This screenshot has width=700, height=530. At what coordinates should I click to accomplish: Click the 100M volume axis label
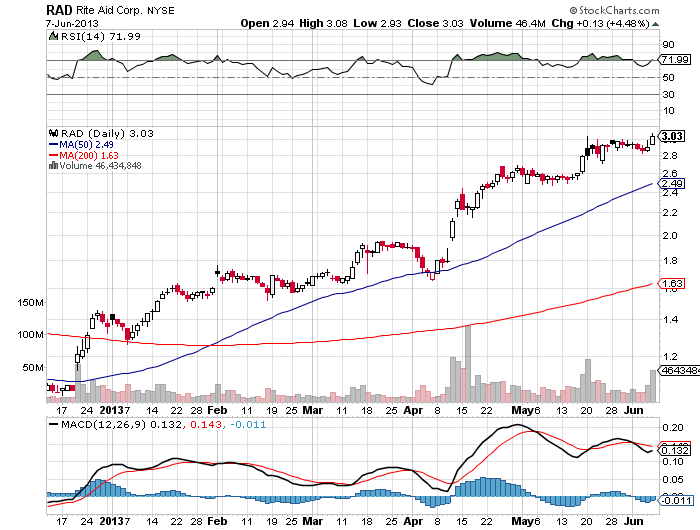[31, 334]
